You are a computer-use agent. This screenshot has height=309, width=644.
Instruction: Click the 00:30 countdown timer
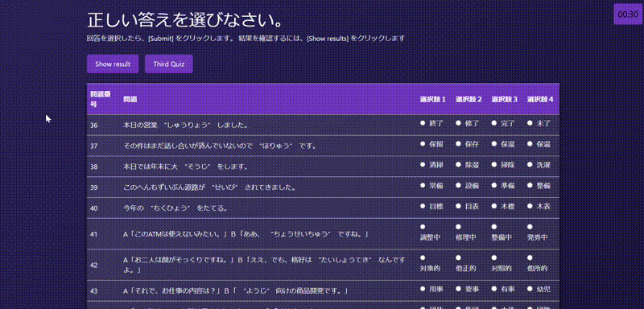pos(628,14)
